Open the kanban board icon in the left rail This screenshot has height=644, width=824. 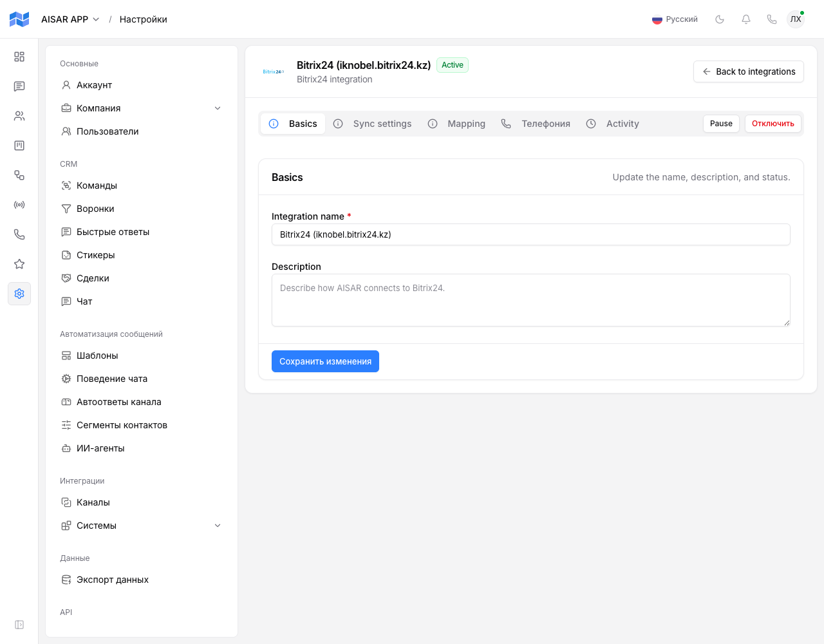point(19,146)
